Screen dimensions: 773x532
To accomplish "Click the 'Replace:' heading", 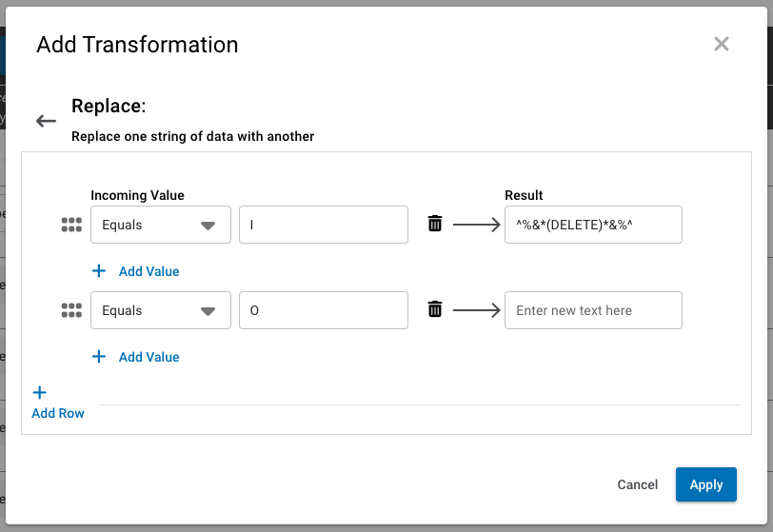I will [109, 106].
